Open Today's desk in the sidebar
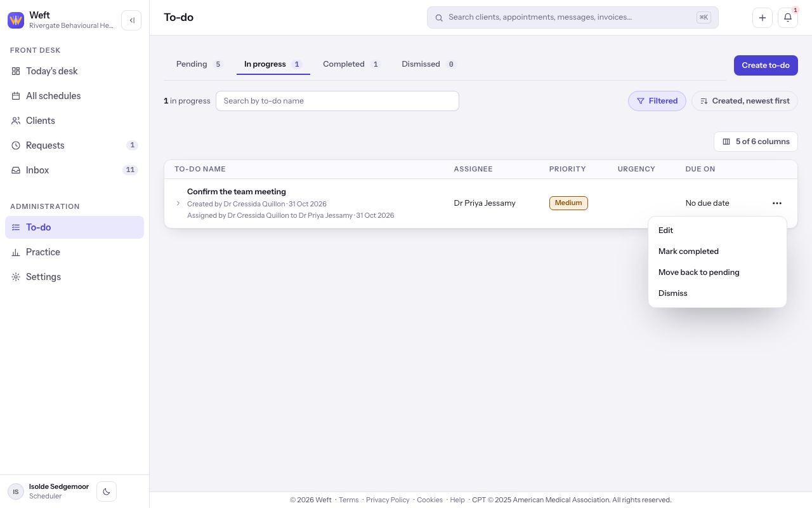The width and height of the screenshot is (812, 508). pyautogui.click(x=75, y=71)
